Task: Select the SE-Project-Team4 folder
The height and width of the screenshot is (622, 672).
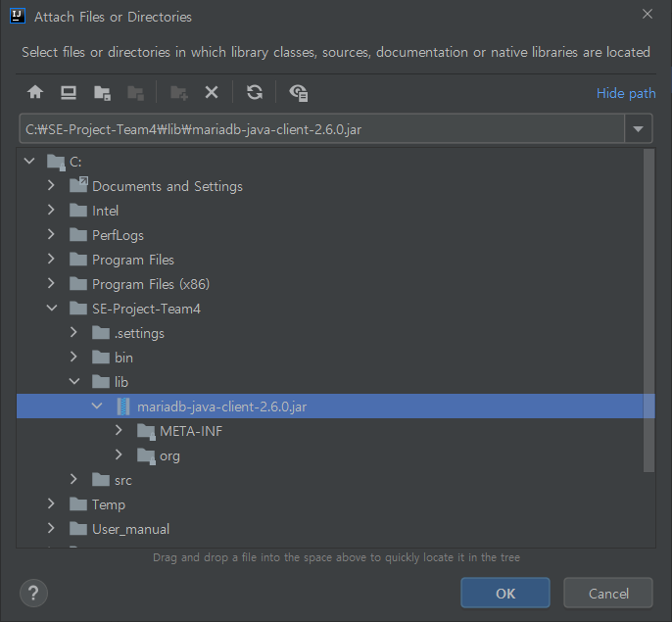Action: click(x=134, y=309)
